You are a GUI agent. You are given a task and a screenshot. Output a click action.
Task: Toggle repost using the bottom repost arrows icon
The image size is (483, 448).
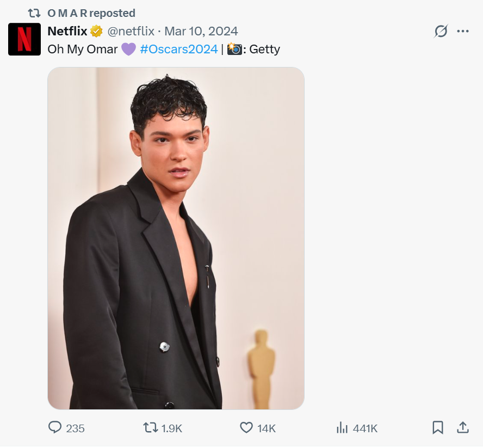(151, 428)
